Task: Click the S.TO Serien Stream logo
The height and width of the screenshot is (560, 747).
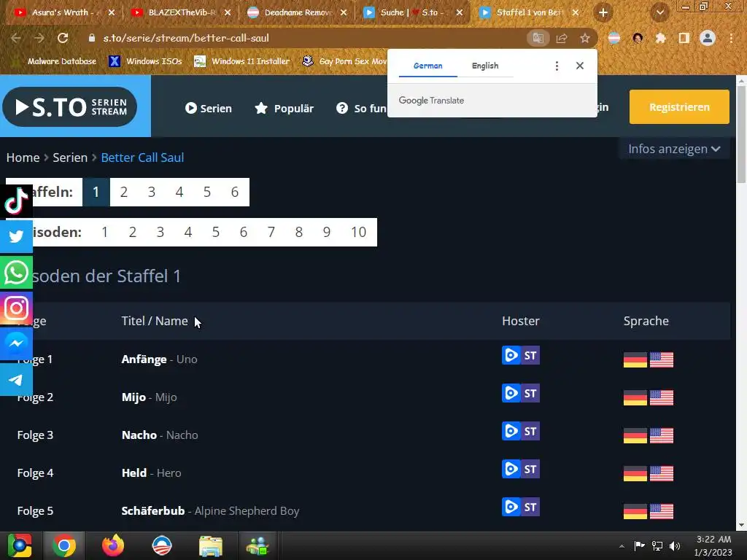Action: point(70,106)
